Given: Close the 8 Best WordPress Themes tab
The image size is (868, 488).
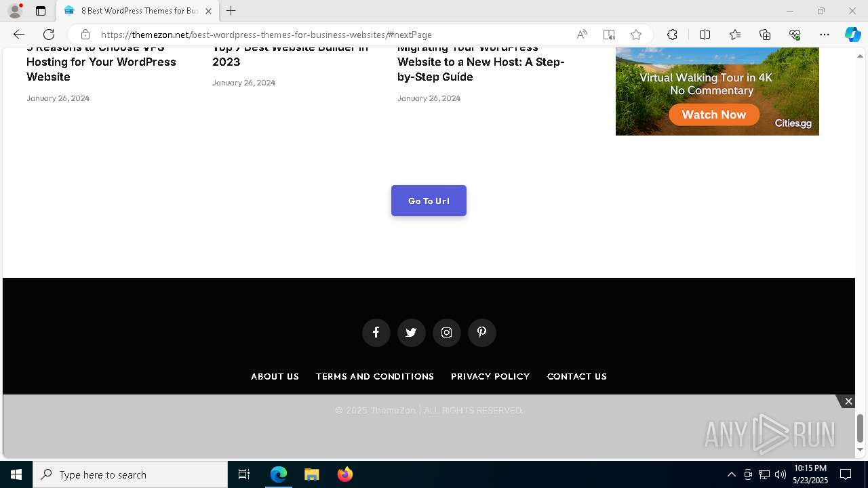Looking at the screenshot, I should pos(208,11).
